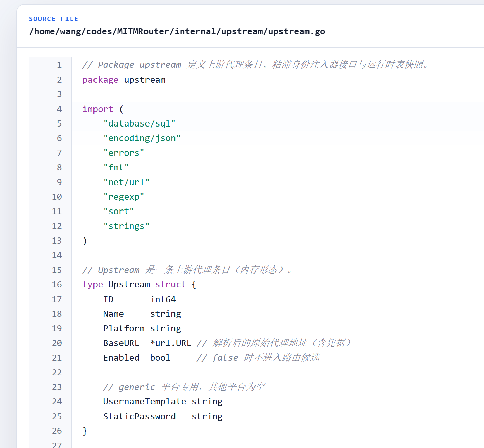Click the "regexp" import string

pyautogui.click(x=124, y=197)
